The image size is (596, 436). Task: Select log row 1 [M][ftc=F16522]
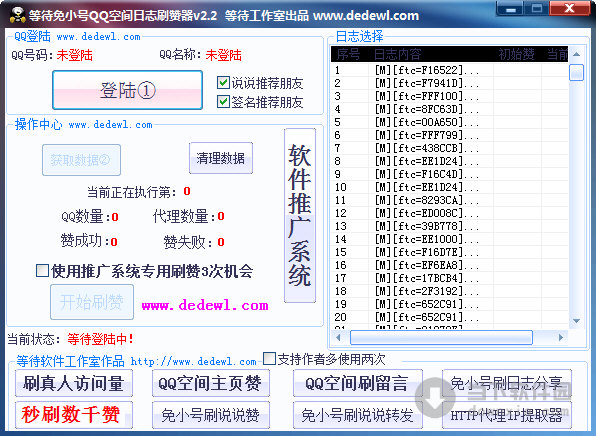[x=450, y=70]
